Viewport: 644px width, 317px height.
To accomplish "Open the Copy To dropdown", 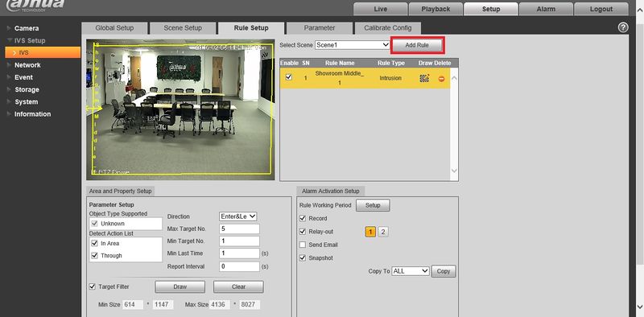I will tap(411, 271).
